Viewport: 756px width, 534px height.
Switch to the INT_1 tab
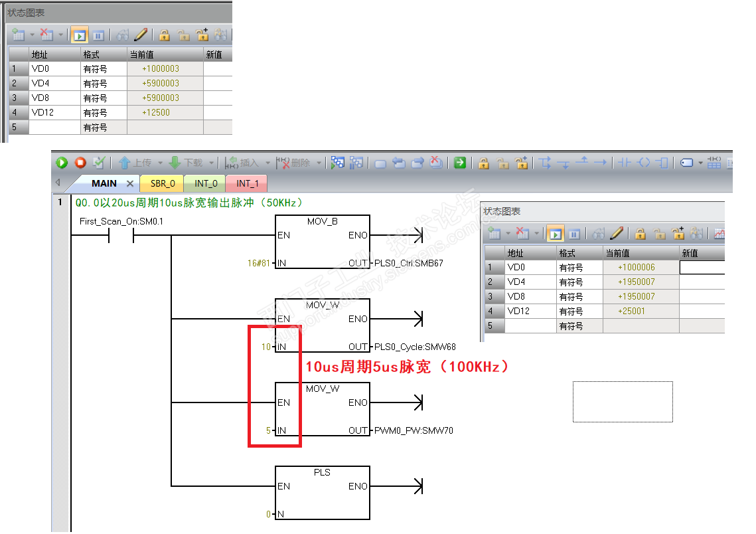pyautogui.click(x=248, y=184)
